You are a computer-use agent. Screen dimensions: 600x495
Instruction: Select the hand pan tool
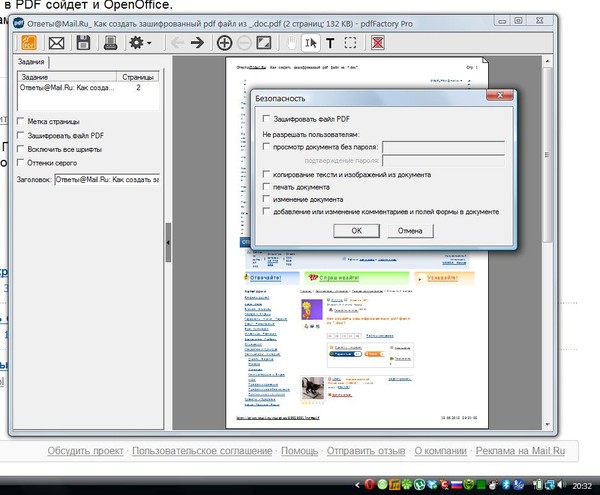point(292,43)
